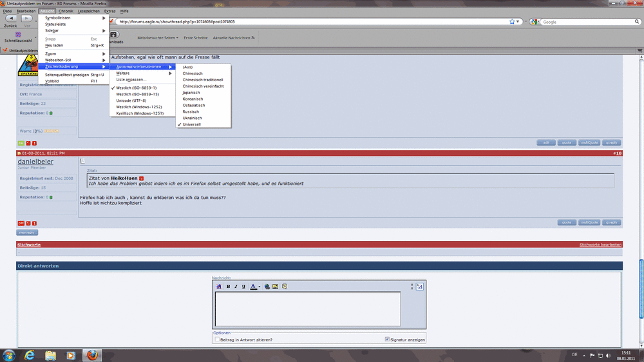Toggle underline in the reply editor

pyautogui.click(x=243, y=287)
